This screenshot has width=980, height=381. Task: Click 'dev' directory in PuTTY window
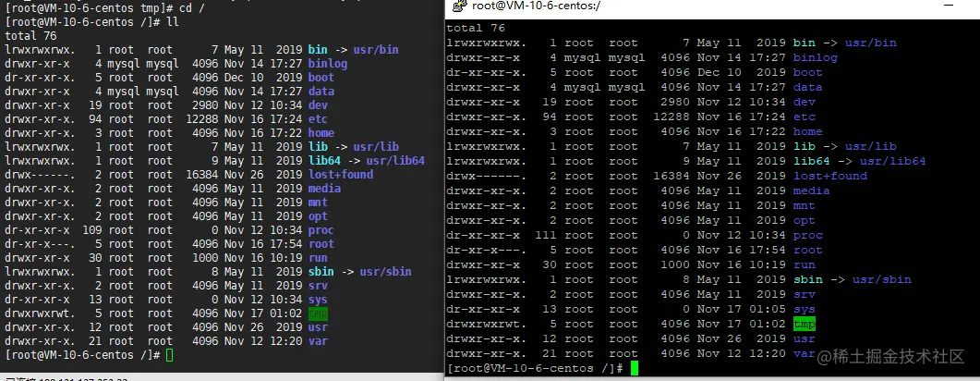point(805,102)
